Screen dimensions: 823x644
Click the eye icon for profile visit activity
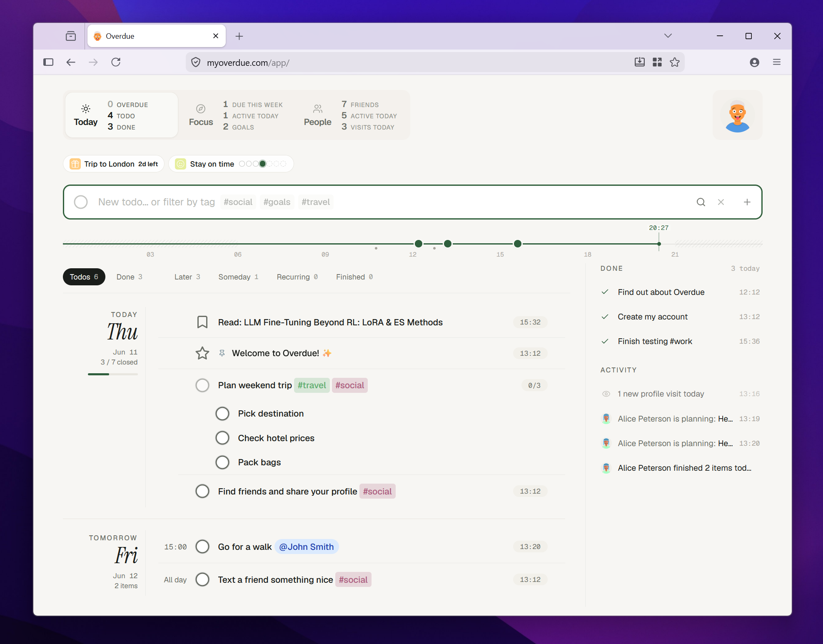click(606, 394)
